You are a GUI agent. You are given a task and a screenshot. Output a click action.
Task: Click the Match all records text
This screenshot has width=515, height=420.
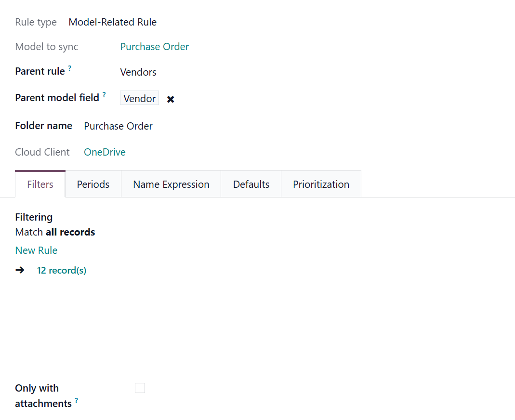click(x=55, y=232)
